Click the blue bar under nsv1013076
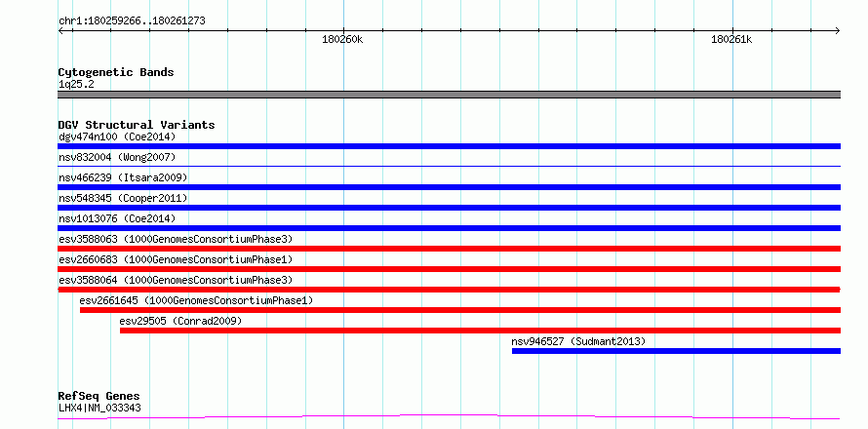Screen dimensions: 868x429 click(x=449, y=228)
